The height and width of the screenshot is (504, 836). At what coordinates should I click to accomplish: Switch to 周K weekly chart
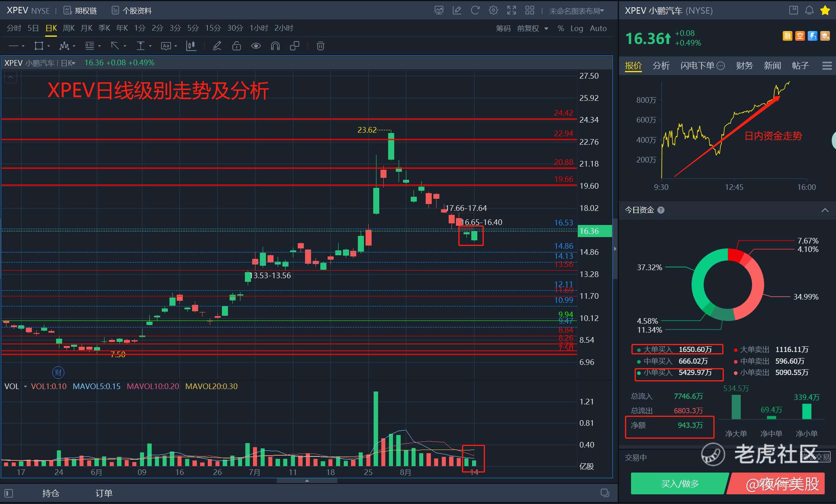click(69, 28)
